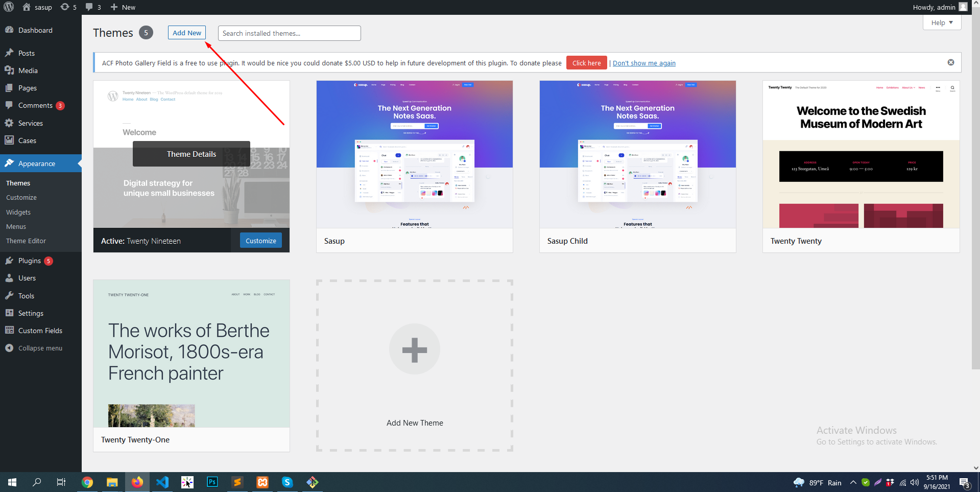Image resolution: width=980 pixels, height=492 pixels.
Task: Open the Themes submenu item
Action: pos(18,183)
